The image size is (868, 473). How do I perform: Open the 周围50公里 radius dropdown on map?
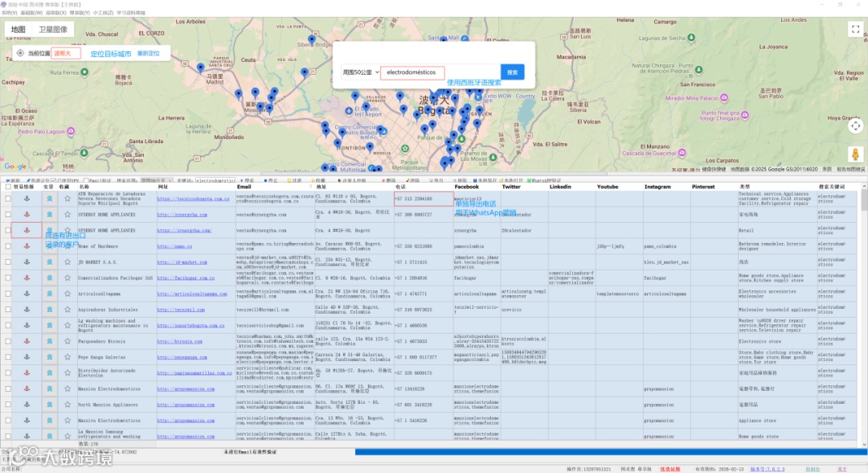click(360, 72)
